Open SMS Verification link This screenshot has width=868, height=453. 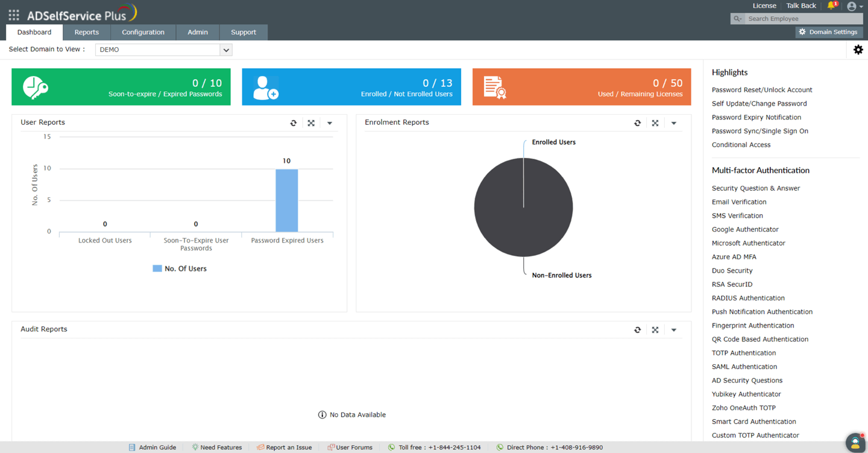(737, 216)
